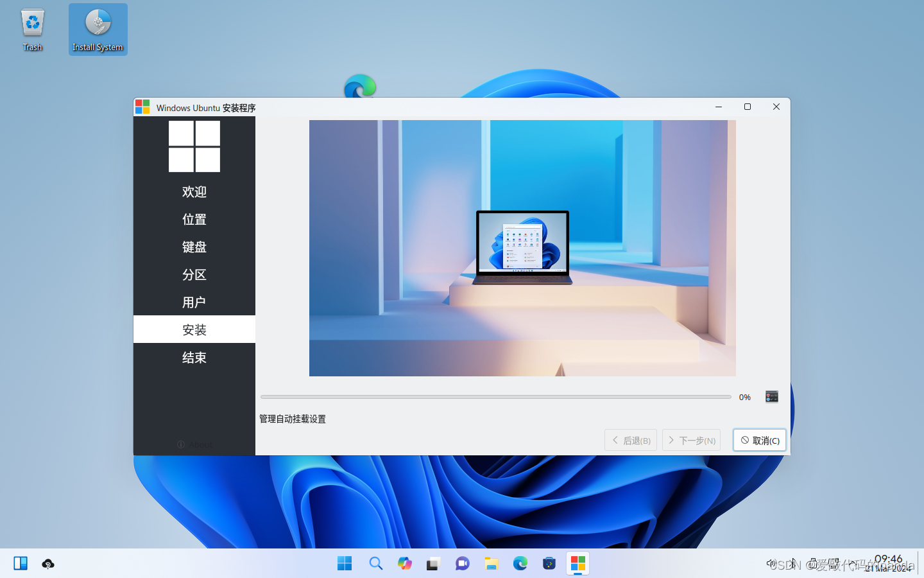Click the 下一步(N) next button
This screenshot has height=578, width=924.
click(x=691, y=440)
